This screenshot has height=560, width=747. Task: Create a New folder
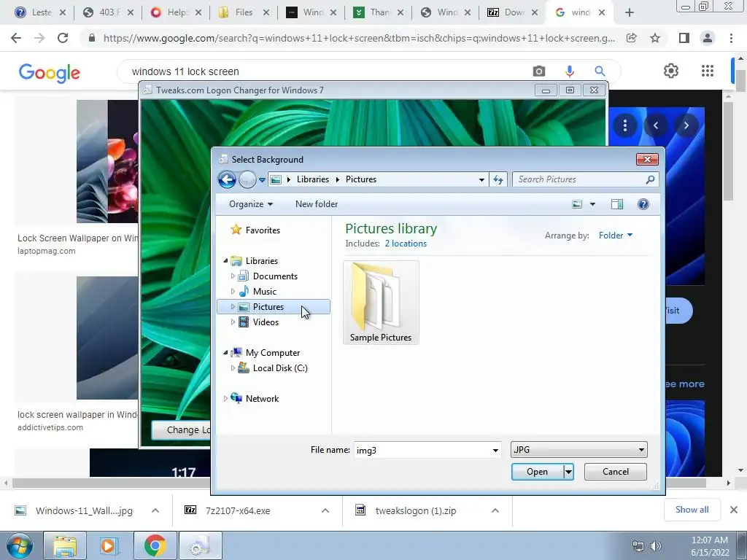317,204
